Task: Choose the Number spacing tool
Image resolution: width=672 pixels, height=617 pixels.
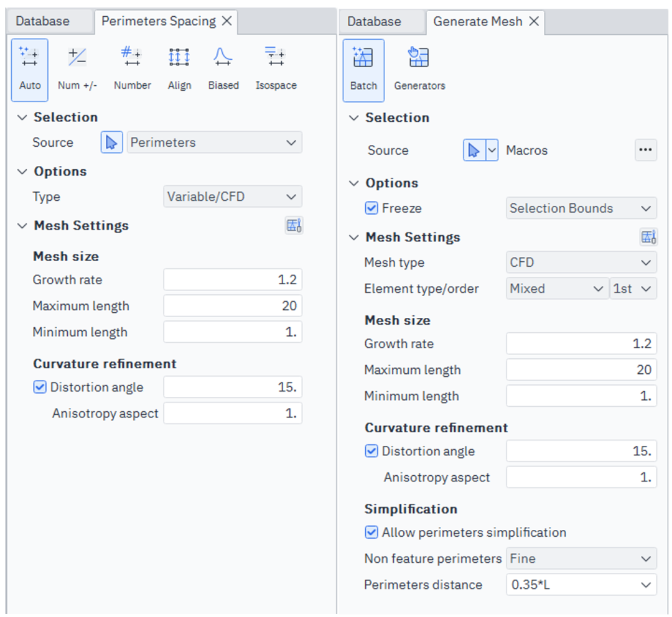Action: coord(132,69)
